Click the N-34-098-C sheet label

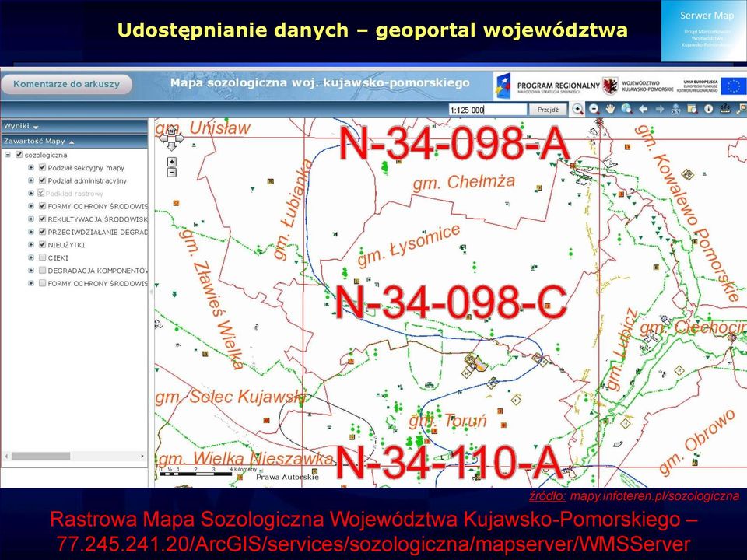(451, 302)
